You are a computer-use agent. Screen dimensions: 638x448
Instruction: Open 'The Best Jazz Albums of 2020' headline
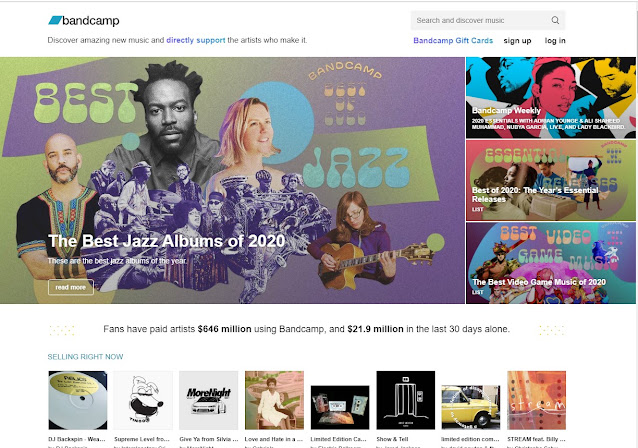click(166, 241)
